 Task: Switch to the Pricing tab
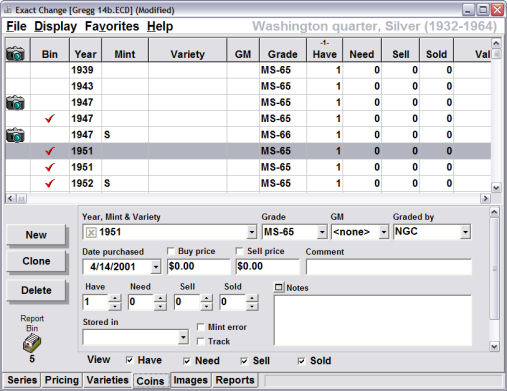tap(61, 380)
